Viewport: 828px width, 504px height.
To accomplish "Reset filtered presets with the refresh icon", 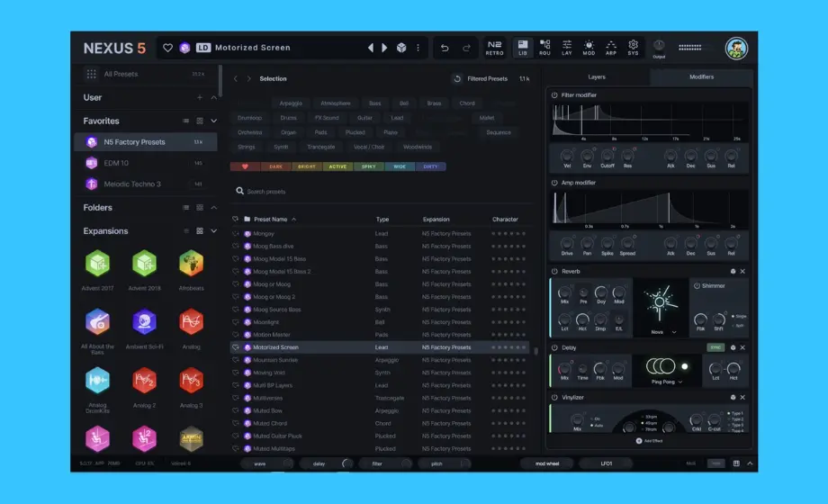I will 457,78.
